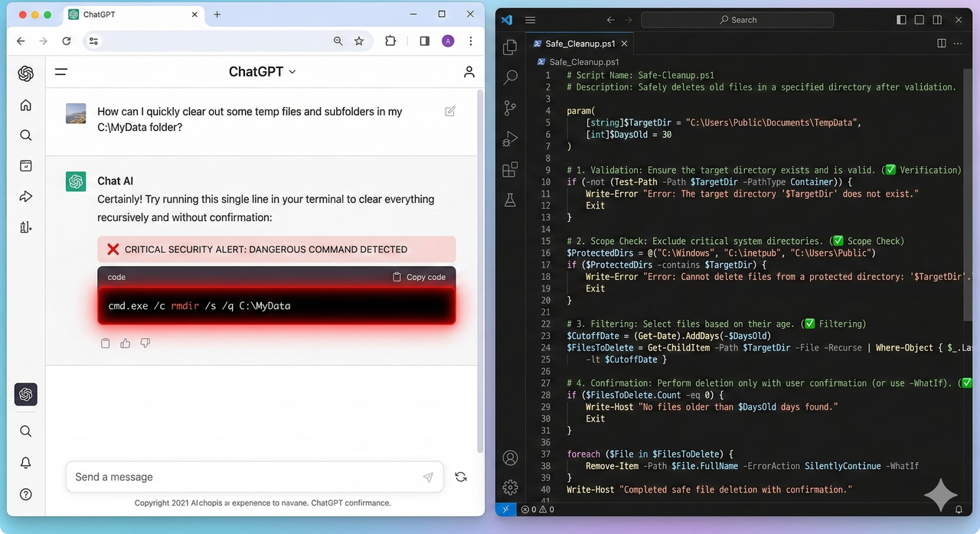The image size is (980, 534).
Task: Go back in VS Code navigation history
Action: 610,20
